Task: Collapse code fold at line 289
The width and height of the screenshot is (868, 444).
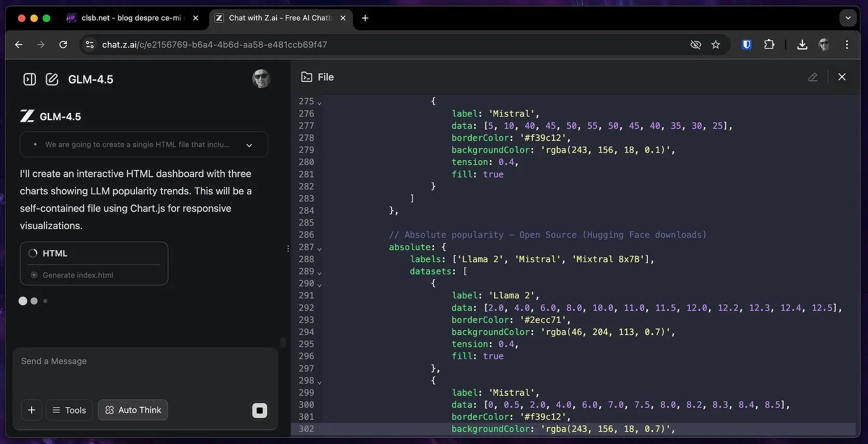Action: point(320,273)
